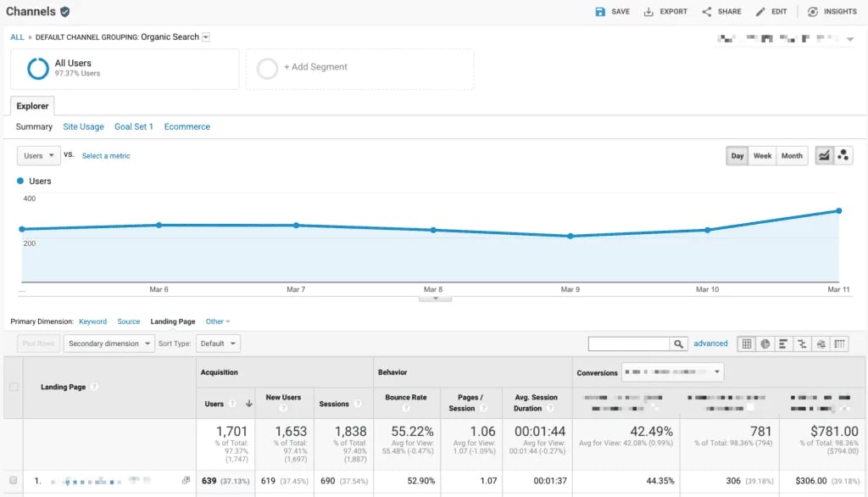Click the table search magnifier icon
Image resolution: width=868 pixels, height=497 pixels.
[x=678, y=343]
